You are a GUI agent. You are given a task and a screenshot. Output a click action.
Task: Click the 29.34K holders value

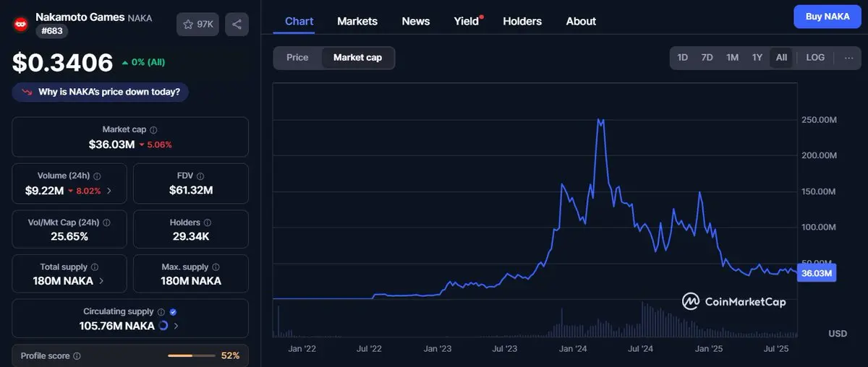pos(191,236)
